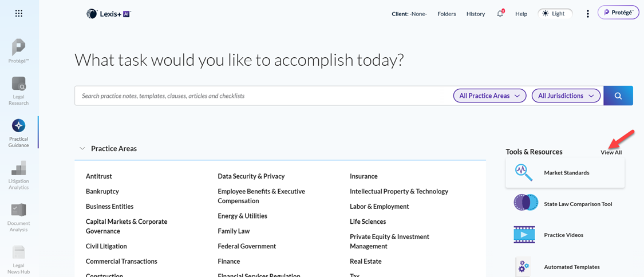Open Document Analysis sidebar icon

(19, 217)
